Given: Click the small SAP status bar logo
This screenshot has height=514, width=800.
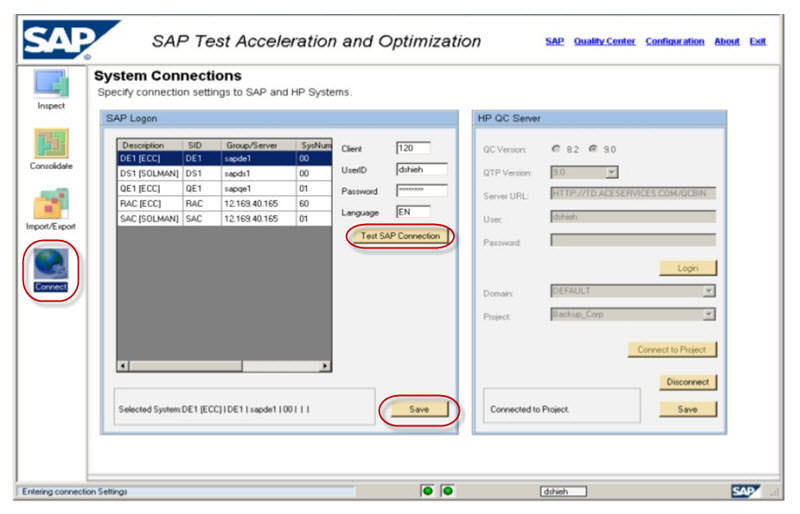Looking at the screenshot, I should 744,491.
